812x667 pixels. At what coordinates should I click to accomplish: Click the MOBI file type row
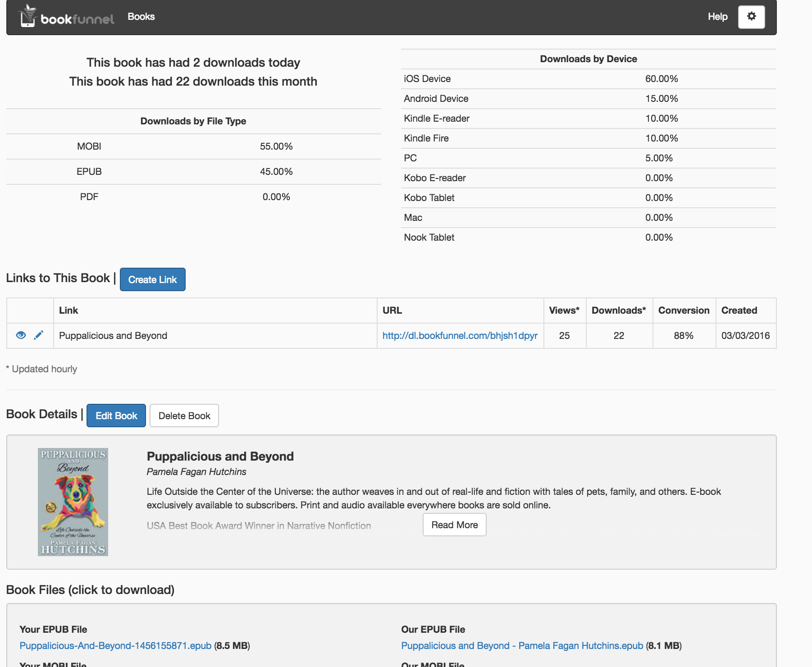coord(194,146)
